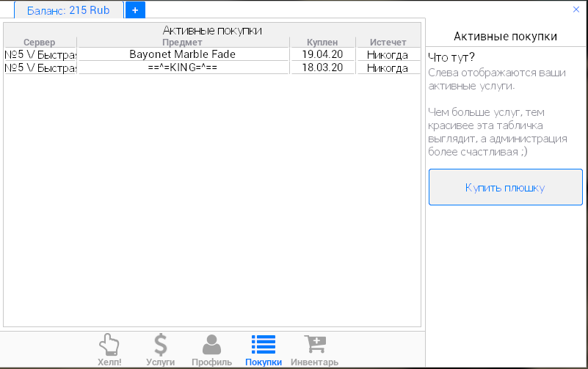Click the Активные покупки table title
588x369 pixels.
pyautogui.click(x=212, y=30)
